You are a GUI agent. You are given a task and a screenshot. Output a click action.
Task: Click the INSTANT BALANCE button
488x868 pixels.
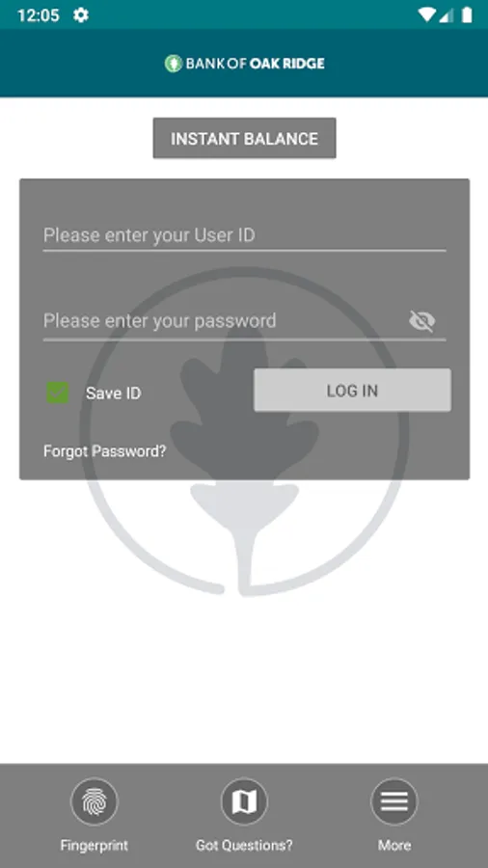244,138
